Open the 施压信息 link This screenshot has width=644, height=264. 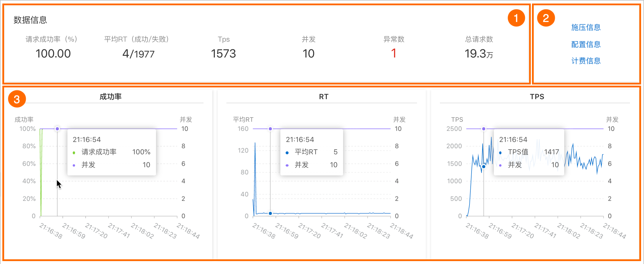586,27
